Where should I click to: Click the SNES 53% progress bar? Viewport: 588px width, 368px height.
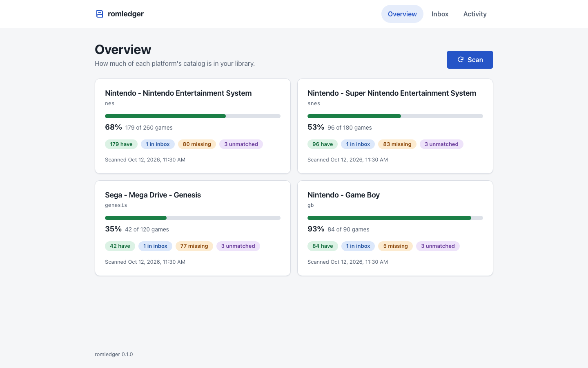[395, 116]
